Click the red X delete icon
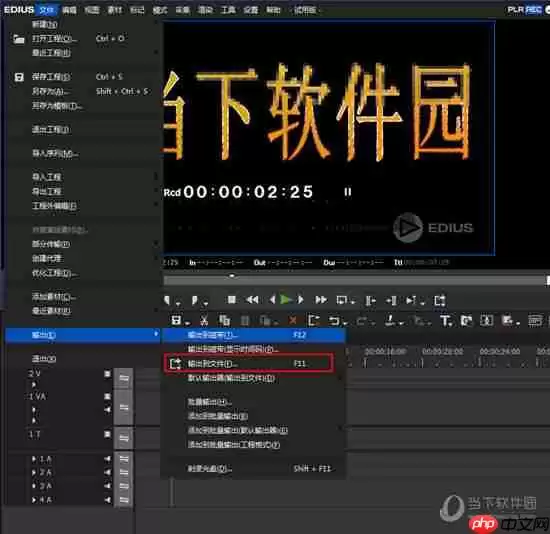 [x=292, y=320]
